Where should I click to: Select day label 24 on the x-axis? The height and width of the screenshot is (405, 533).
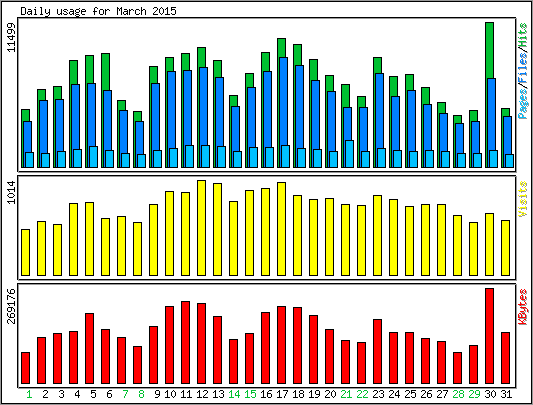tap(394, 394)
